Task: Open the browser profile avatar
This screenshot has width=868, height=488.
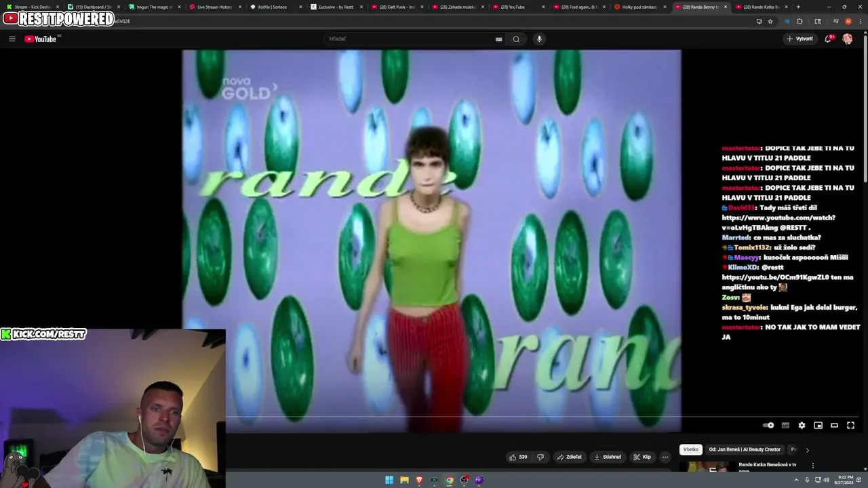Action: [x=848, y=21]
